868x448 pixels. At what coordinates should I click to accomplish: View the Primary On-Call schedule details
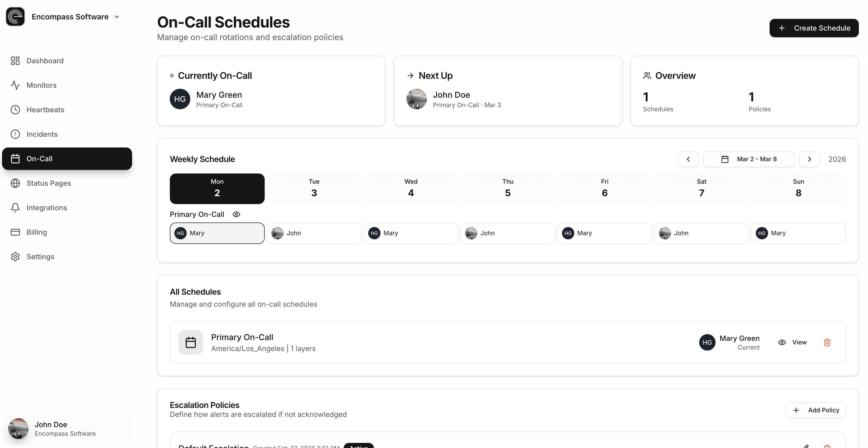[793, 342]
